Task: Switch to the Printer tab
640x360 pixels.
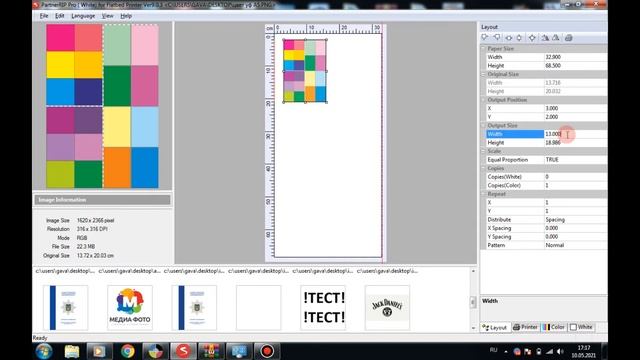Action: coord(525,327)
